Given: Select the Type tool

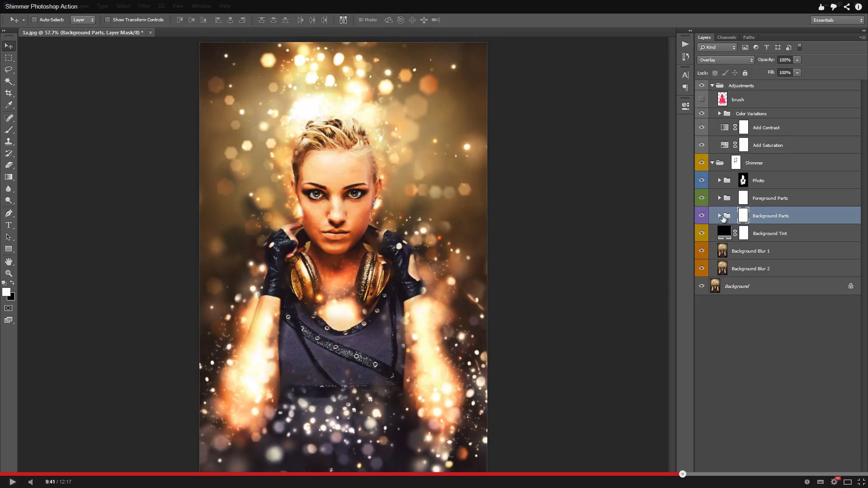Looking at the screenshot, I should click(x=9, y=225).
